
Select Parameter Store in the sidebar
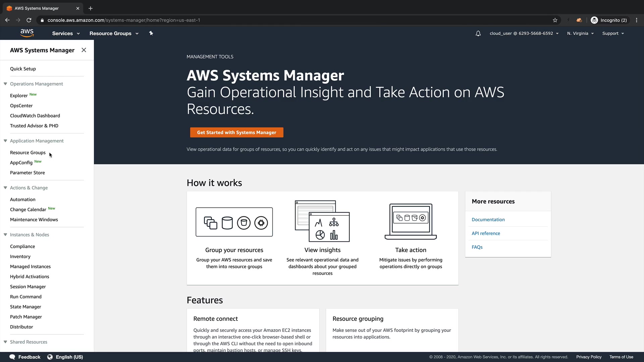28,173
